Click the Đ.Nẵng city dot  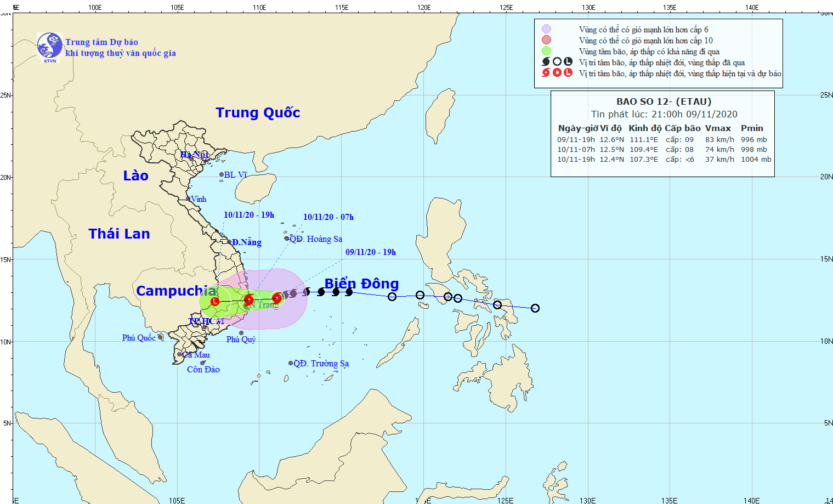point(229,242)
